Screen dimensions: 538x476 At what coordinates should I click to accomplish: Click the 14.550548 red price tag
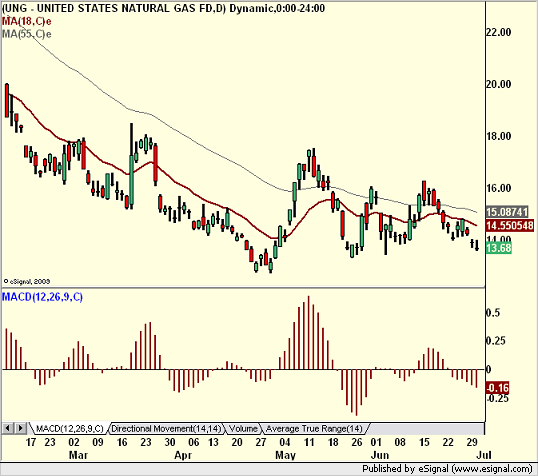(510, 225)
